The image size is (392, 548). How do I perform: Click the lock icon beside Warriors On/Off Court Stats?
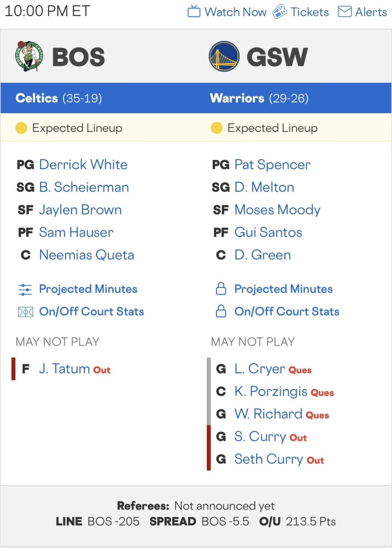click(x=221, y=311)
